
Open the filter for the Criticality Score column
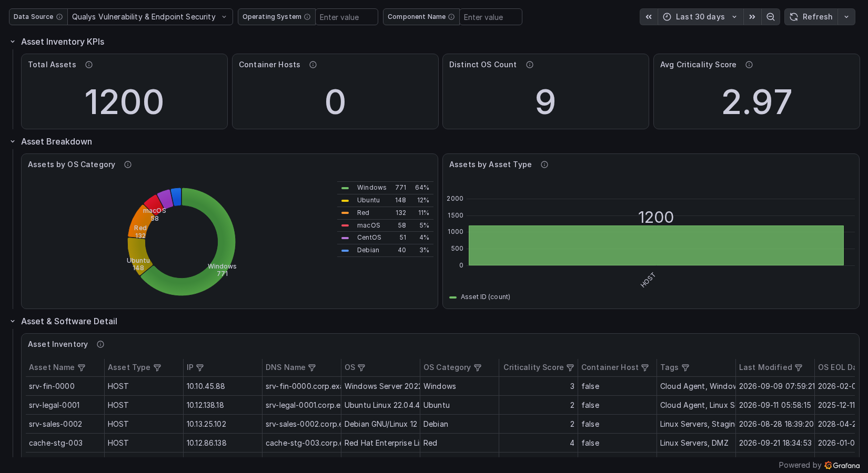click(x=570, y=368)
